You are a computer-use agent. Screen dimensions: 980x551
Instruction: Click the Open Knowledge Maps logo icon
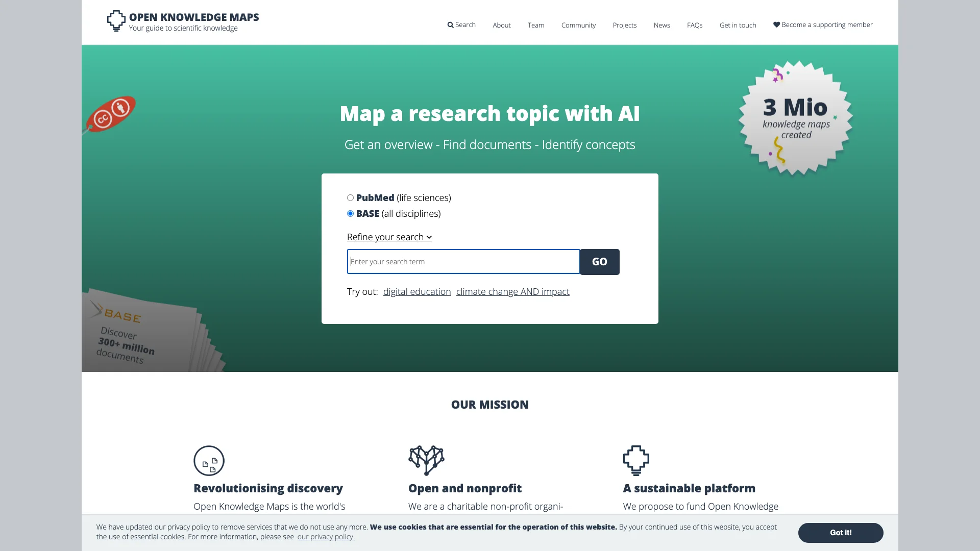click(x=116, y=21)
